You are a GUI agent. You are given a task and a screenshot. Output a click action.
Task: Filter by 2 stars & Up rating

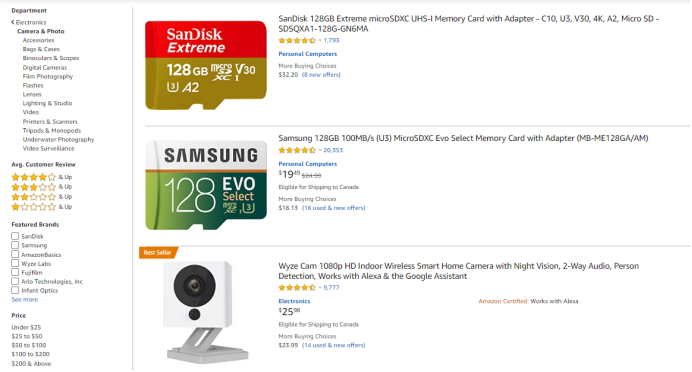coord(41,197)
